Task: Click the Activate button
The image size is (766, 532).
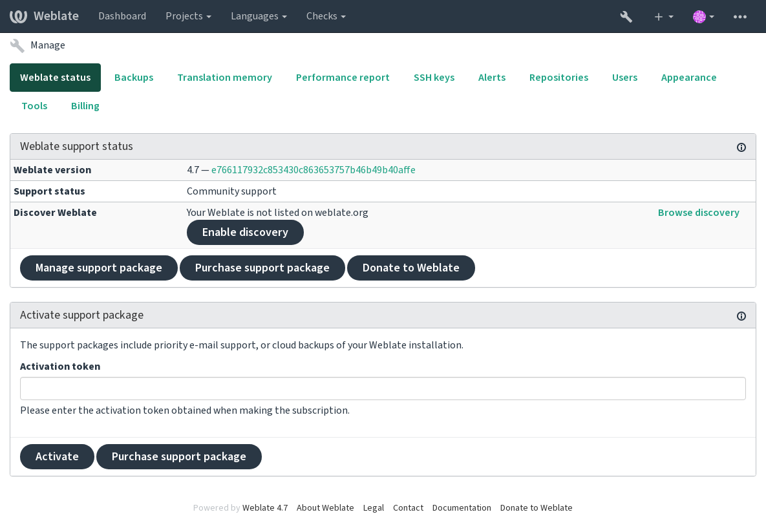Action: point(57,456)
